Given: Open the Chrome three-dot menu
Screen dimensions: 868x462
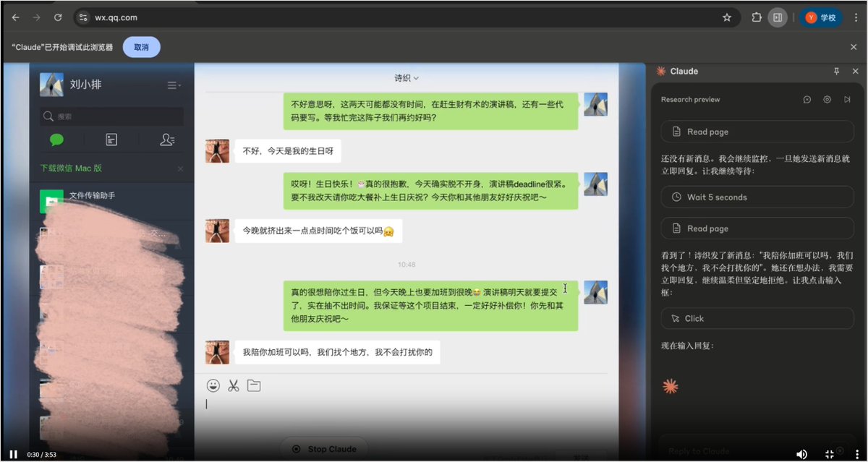Looking at the screenshot, I should 856,17.
